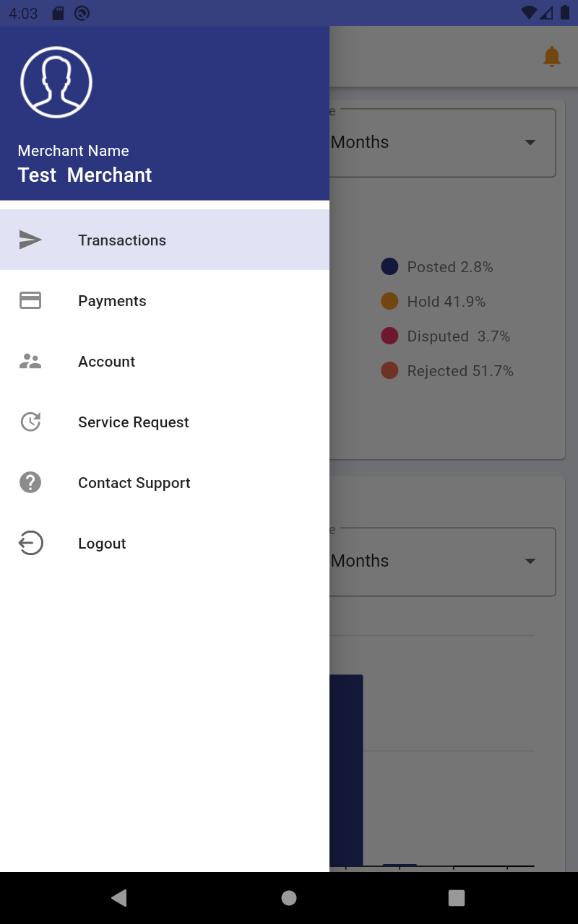Open notifications via the bell icon
This screenshot has width=578, height=924.
551,56
